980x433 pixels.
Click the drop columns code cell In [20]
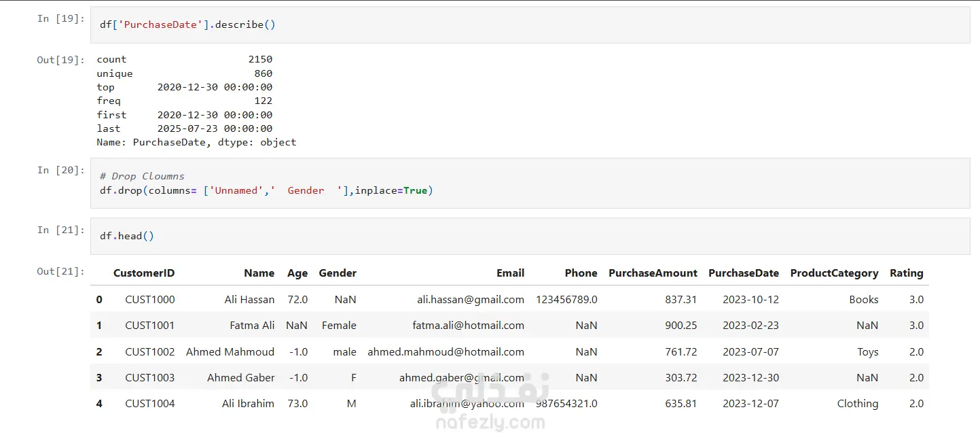click(530, 184)
